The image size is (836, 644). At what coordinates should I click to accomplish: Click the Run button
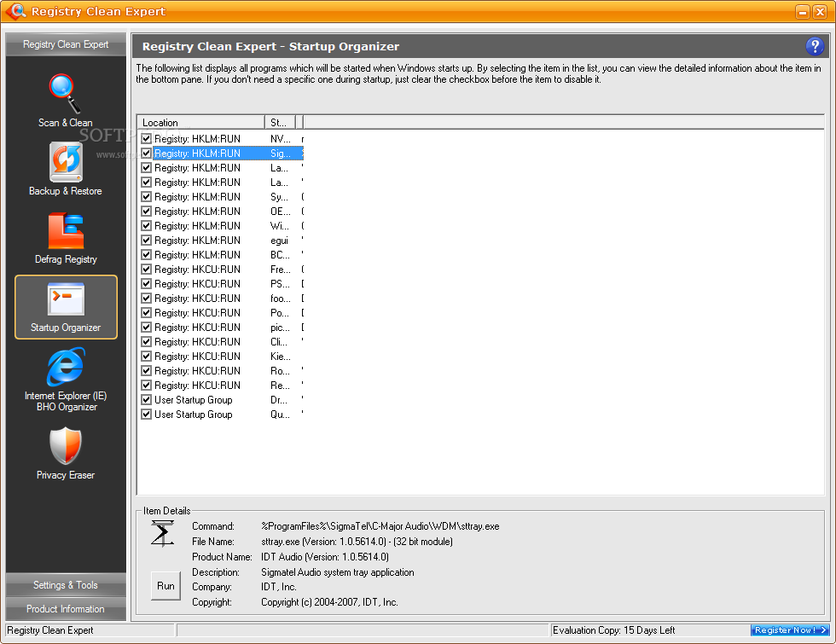pos(165,586)
